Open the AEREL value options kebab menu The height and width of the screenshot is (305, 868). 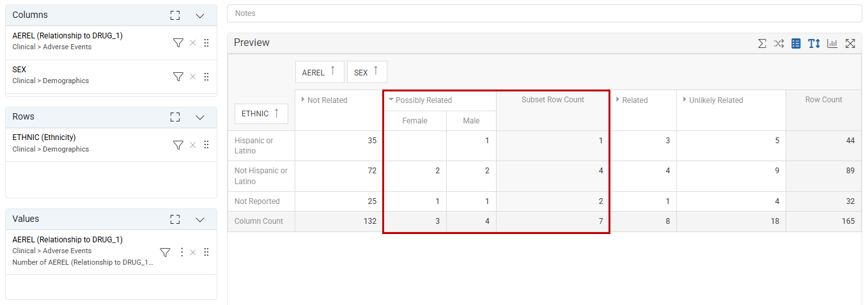pos(182,253)
